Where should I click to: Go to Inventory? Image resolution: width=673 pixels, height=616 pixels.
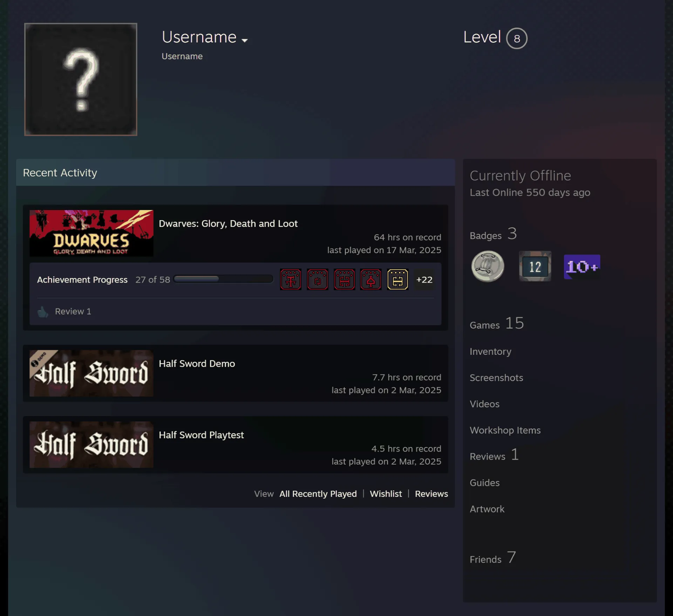point(490,352)
